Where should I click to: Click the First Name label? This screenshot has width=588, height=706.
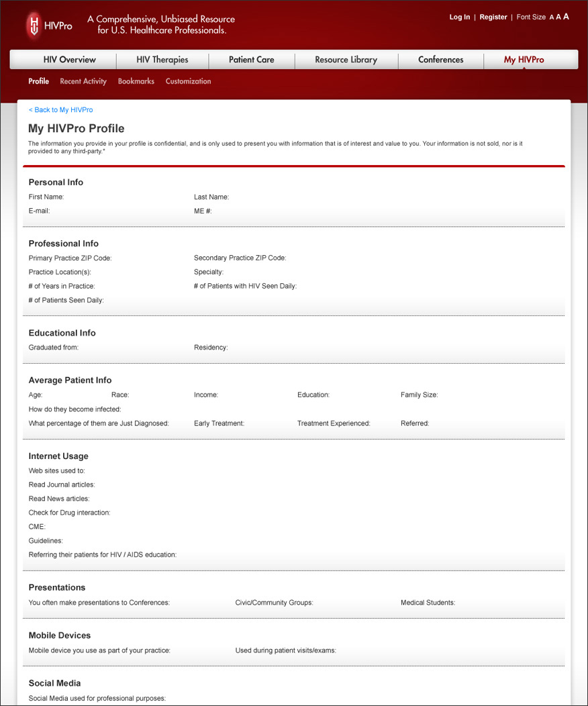tap(46, 197)
